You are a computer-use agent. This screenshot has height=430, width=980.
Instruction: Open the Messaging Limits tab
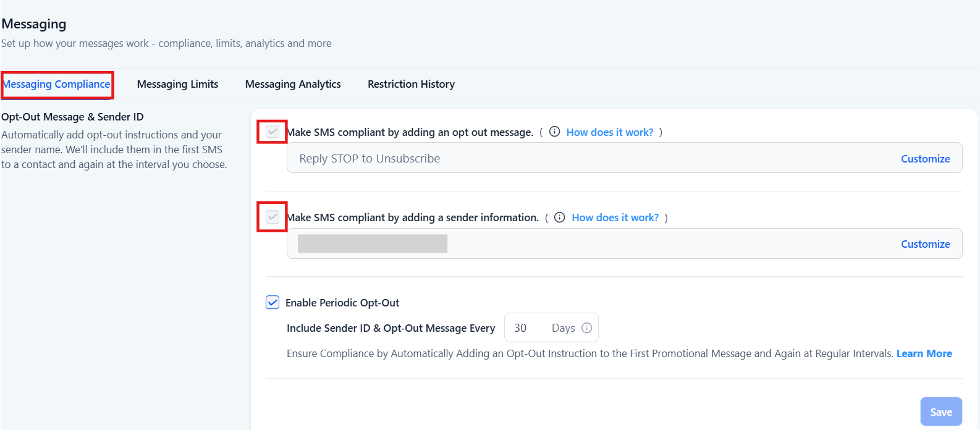177,84
